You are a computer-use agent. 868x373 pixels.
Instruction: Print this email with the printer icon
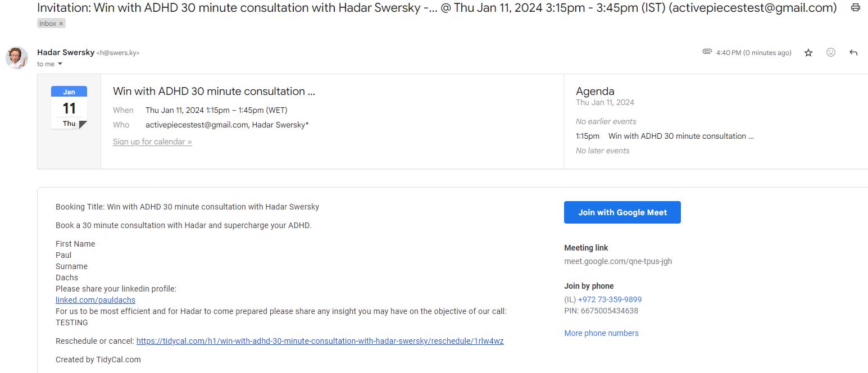click(x=855, y=8)
